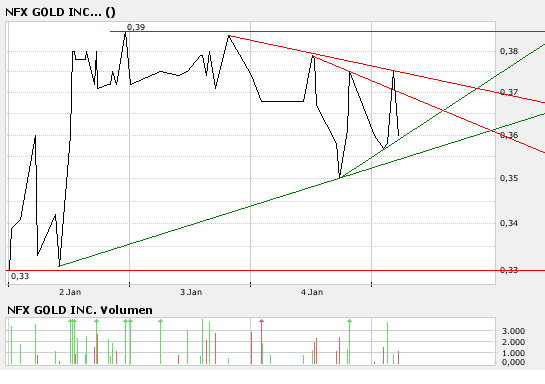Click the 0,35 price axis label
The width and height of the screenshot is (545, 384).
[x=509, y=178]
